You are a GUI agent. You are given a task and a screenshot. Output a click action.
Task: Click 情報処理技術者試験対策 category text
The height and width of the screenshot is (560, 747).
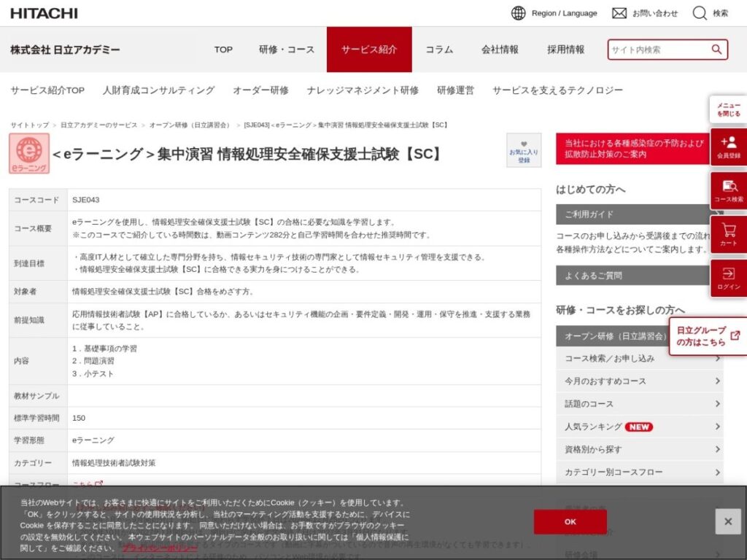click(114, 463)
